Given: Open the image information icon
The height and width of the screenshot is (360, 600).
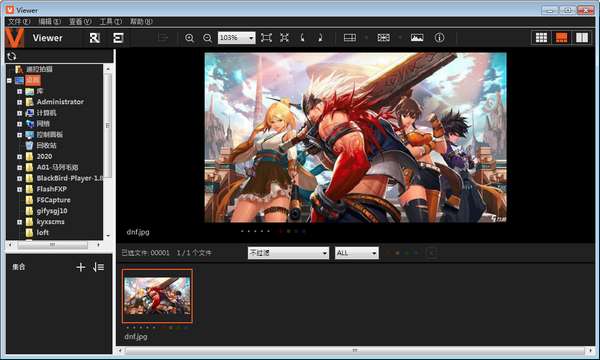Looking at the screenshot, I should point(439,37).
